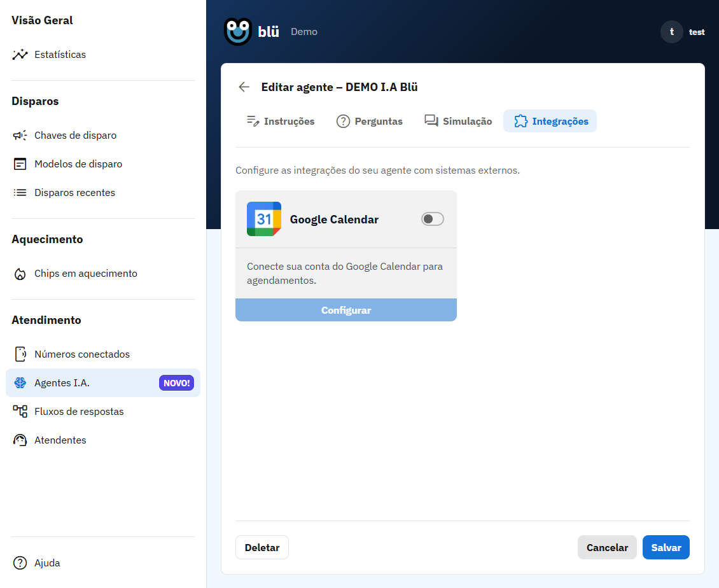Select the Simulação tab

click(457, 121)
